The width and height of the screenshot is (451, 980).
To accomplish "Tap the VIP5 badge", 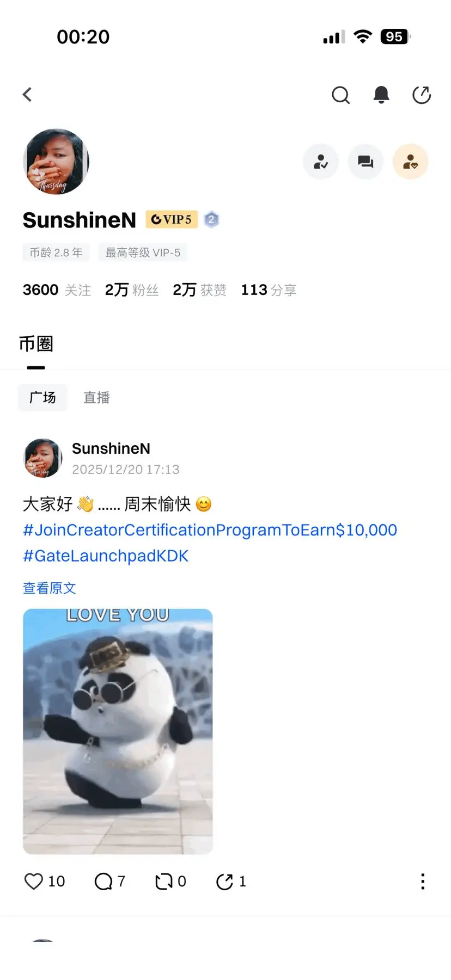I will tap(172, 219).
